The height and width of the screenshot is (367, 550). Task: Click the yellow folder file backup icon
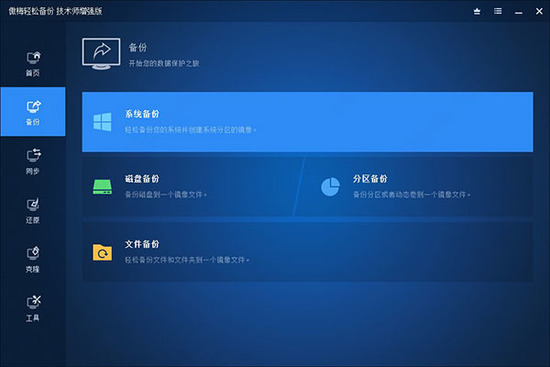(x=102, y=252)
